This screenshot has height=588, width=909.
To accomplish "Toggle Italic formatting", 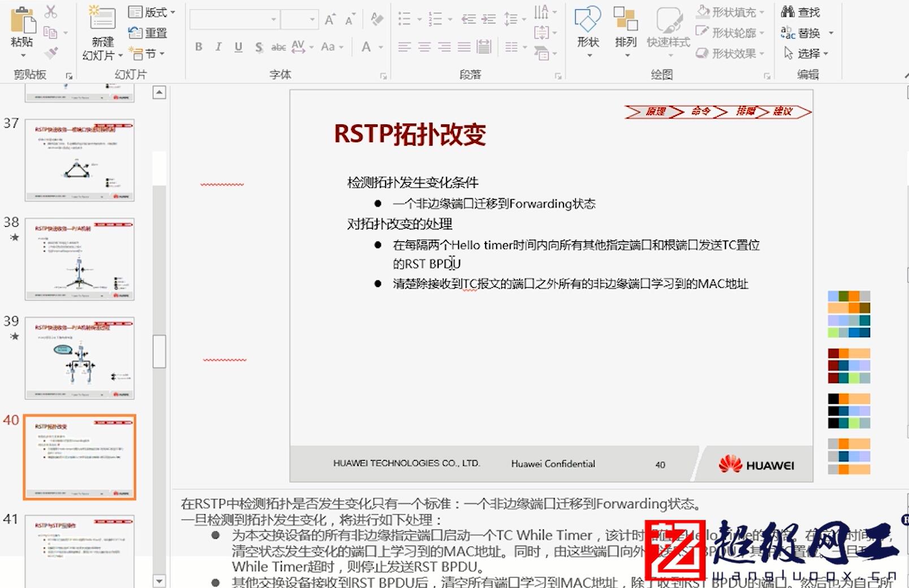I will coord(218,47).
